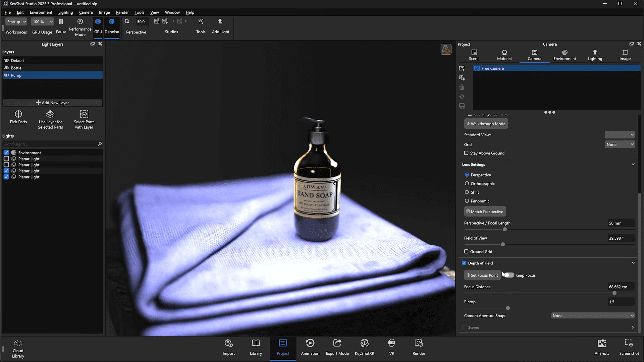Open the Render dialog icon
The image size is (644, 362).
point(419,343)
